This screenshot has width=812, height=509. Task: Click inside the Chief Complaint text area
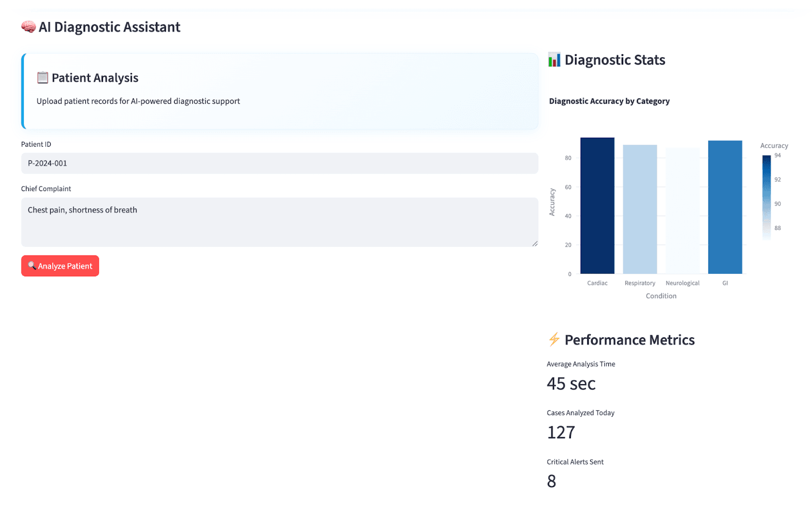click(x=279, y=221)
